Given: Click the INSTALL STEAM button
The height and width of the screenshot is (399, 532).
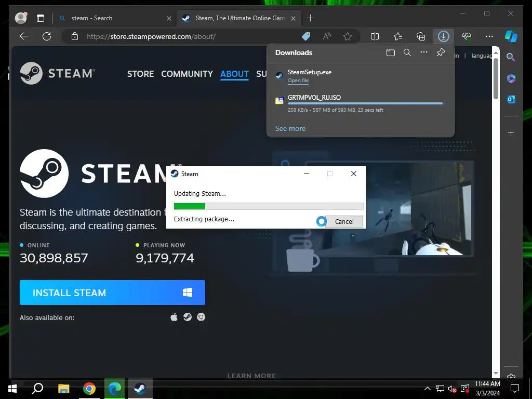Looking at the screenshot, I should [x=112, y=292].
